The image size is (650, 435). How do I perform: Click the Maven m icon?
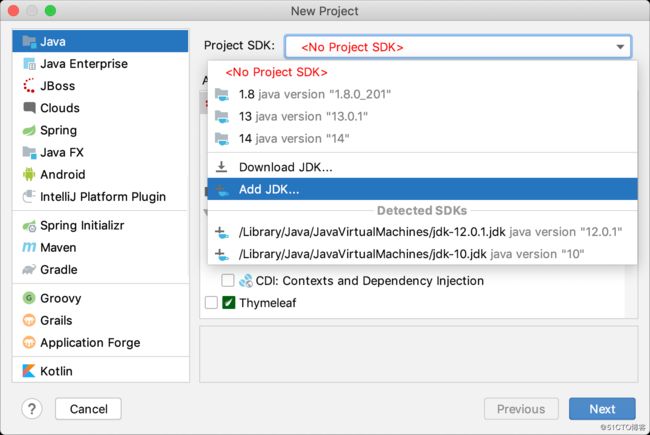pyautogui.click(x=29, y=248)
